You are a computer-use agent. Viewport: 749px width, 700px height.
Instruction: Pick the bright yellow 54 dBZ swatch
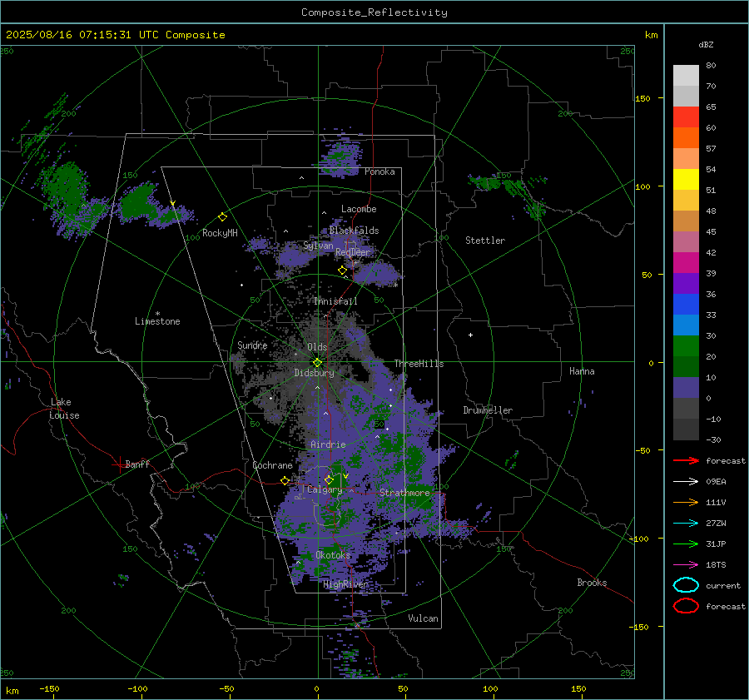click(x=686, y=180)
